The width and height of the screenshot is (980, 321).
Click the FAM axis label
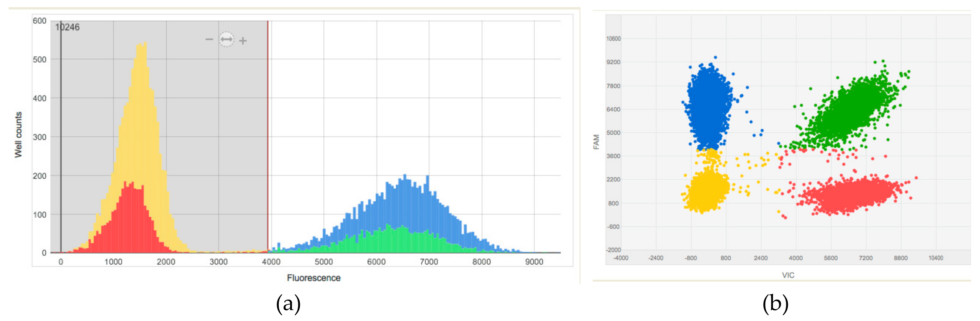596,142
